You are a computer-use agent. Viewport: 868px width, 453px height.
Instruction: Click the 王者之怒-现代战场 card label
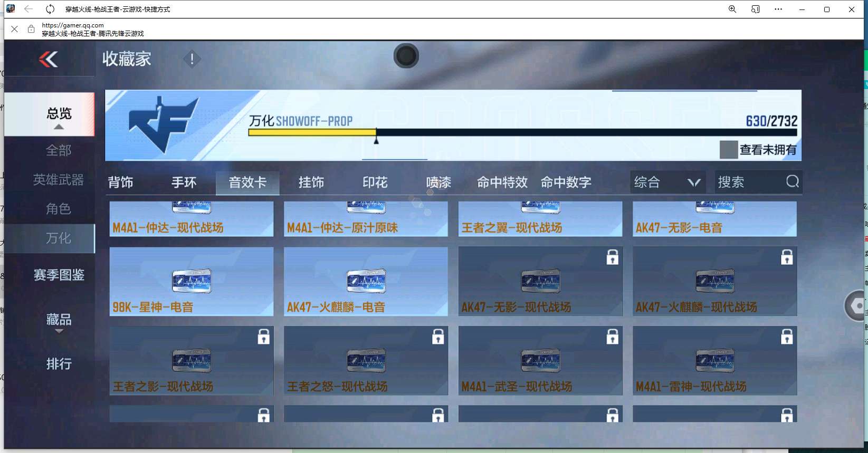pos(337,387)
